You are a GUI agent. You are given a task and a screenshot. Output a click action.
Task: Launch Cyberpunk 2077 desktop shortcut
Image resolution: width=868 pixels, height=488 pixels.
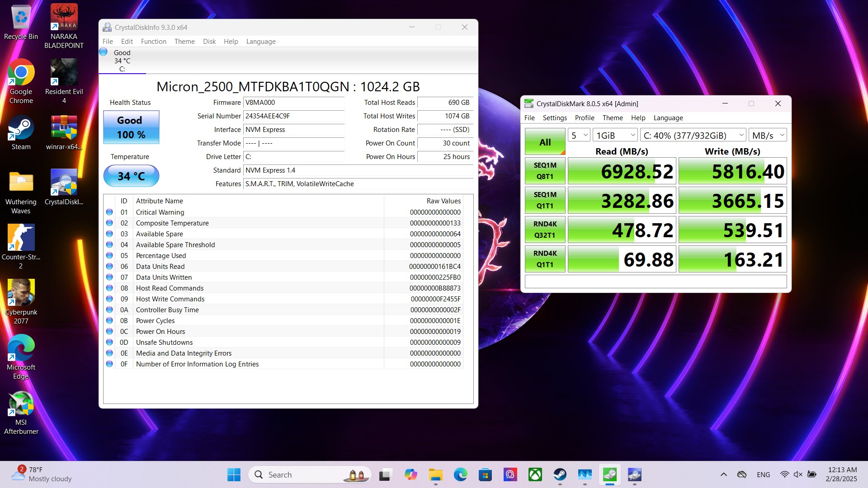(x=21, y=302)
